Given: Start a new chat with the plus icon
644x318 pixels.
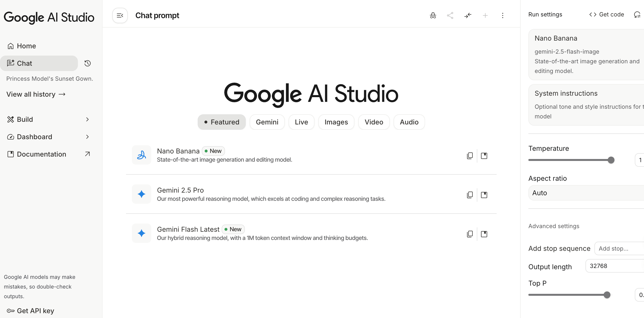Looking at the screenshot, I should (x=485, y=15).
